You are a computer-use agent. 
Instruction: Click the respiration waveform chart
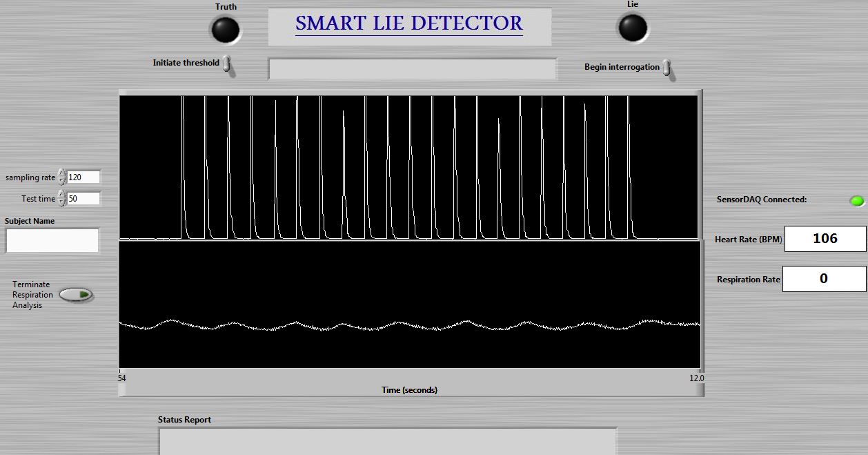click(410, 304)
